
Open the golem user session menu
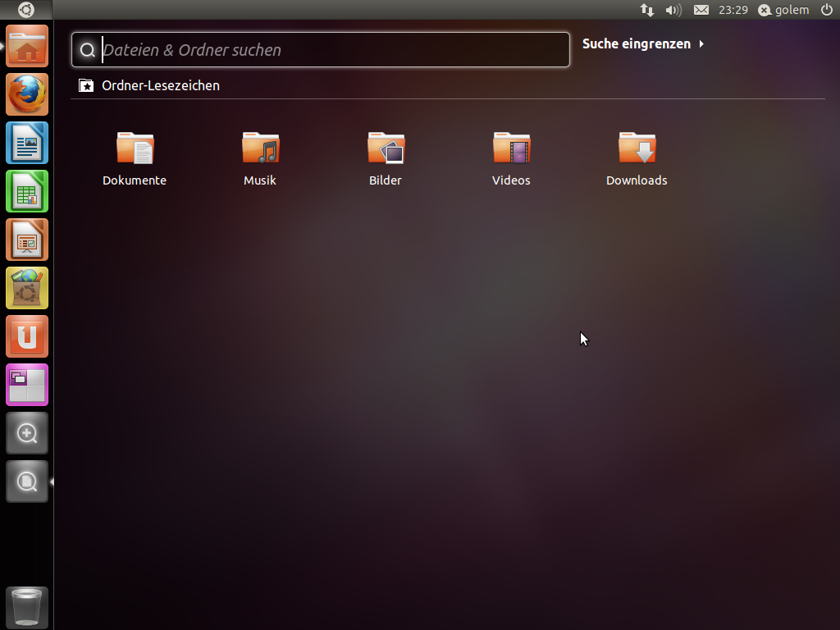point(783,10)
